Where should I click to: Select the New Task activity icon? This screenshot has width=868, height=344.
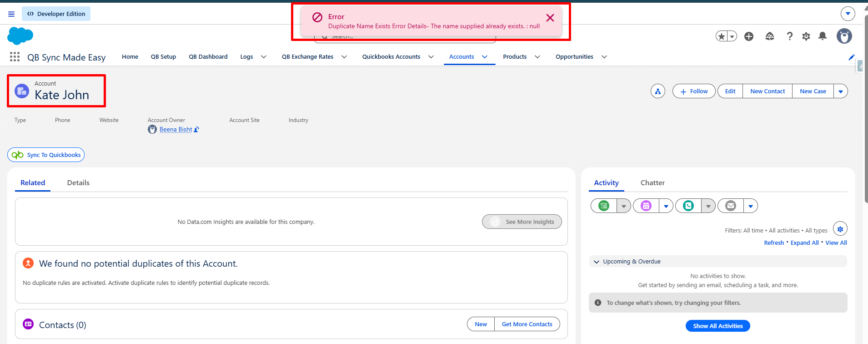click(604, 206)
